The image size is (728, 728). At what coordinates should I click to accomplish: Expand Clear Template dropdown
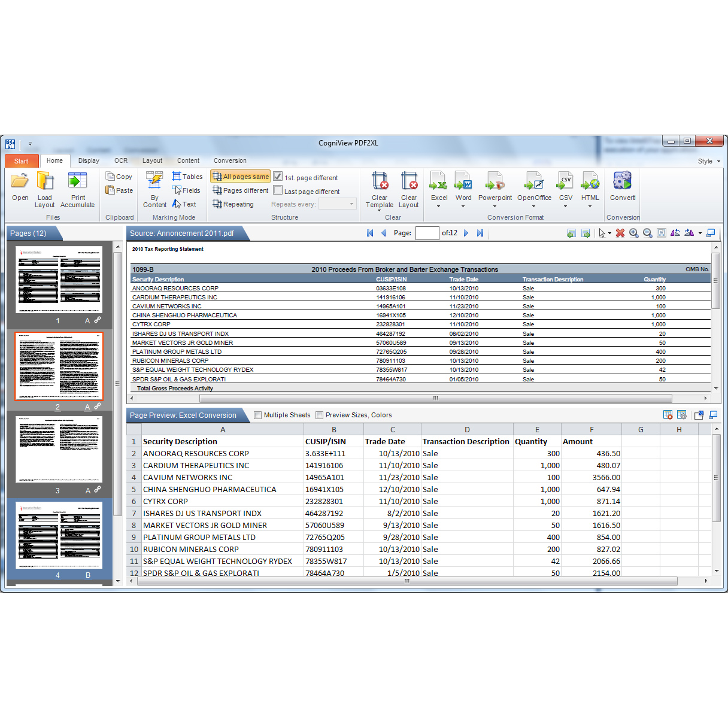tap(380, 210)
